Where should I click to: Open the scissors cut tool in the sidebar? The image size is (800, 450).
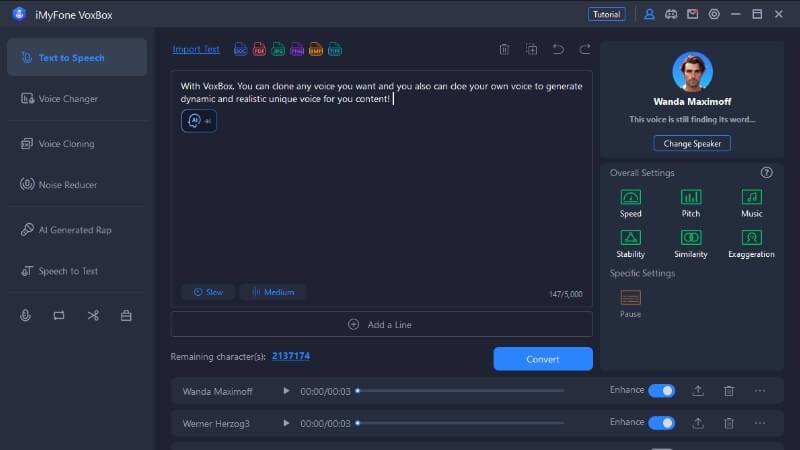click(x=93, y=315)
